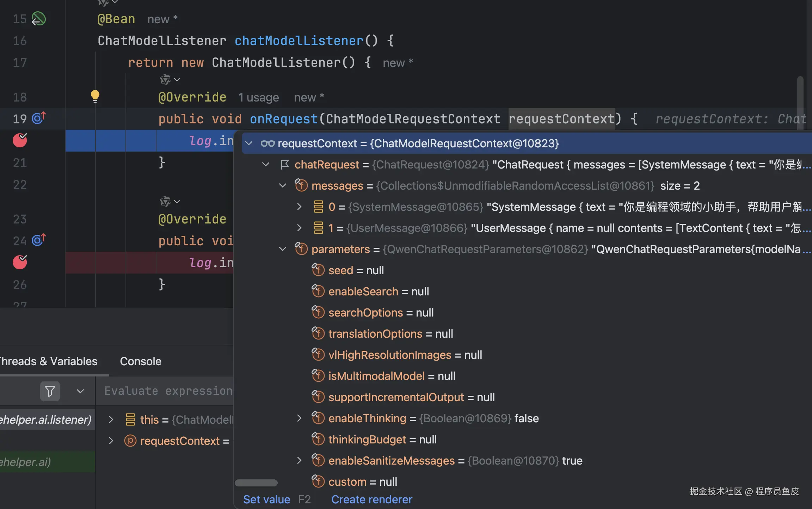Open the dropdown arrow next to the filter icon
The image size is (812, 509).
80,391
